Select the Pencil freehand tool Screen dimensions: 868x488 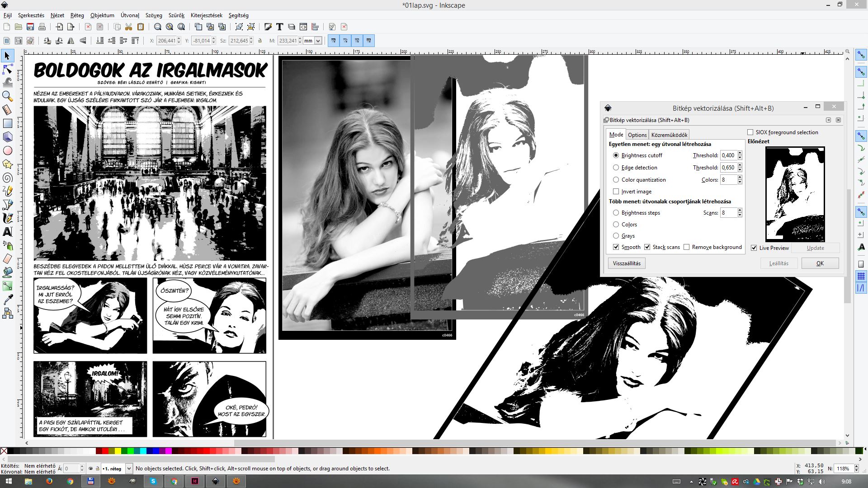[x=7, y=191]
